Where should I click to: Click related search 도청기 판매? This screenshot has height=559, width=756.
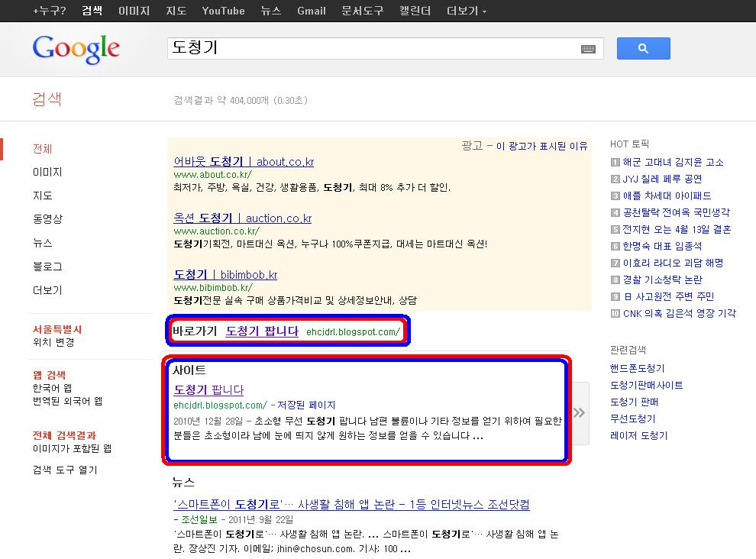[634, 402]
